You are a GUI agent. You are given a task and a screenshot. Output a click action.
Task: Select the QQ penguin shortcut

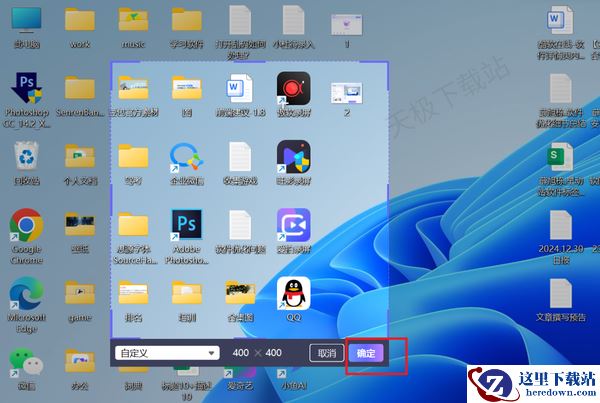click(x=293, y=293)
